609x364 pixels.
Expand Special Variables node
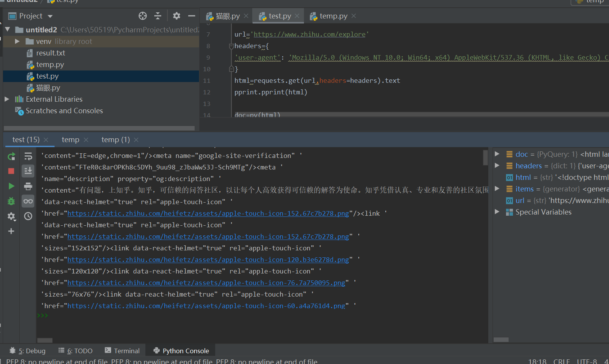pos(497,212)
